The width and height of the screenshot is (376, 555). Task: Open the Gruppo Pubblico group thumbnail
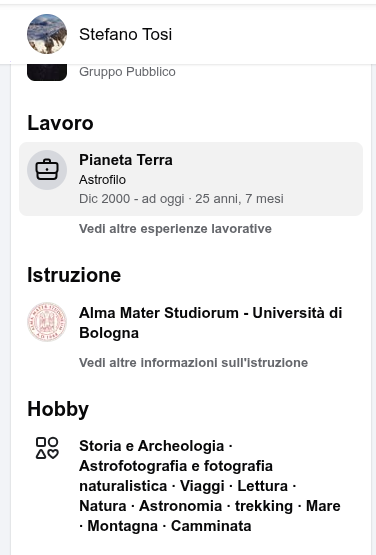[47, 72]
